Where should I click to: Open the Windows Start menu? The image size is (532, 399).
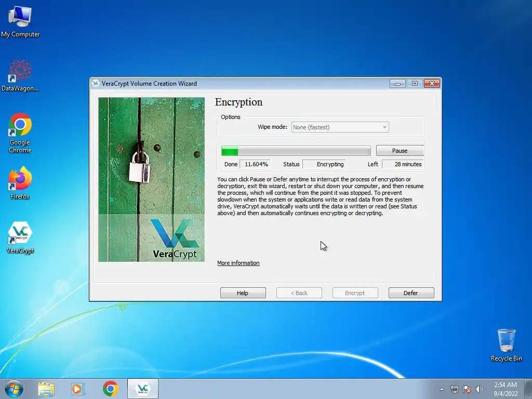click(x=14, y=389)
